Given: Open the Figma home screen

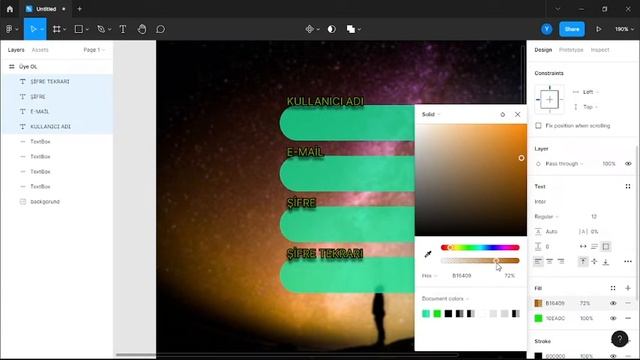Looking at the screenshot, I should (x=10, y=9).
